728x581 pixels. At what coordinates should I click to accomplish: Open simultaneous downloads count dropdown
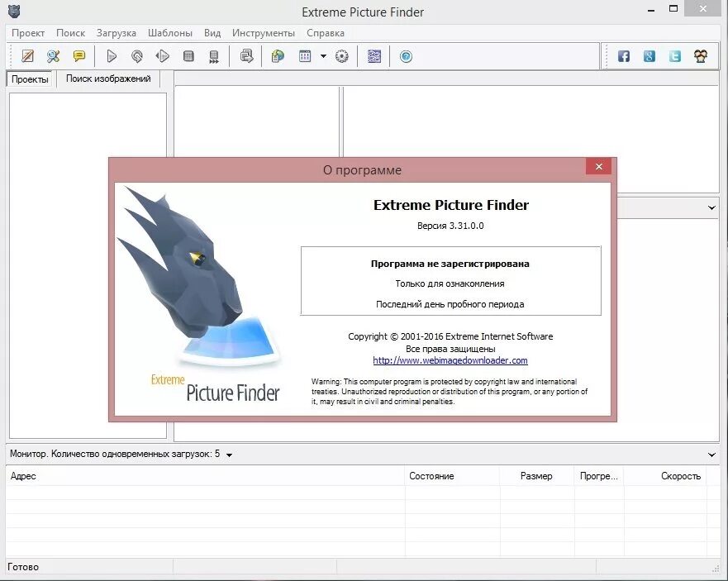tap(229, 455)
